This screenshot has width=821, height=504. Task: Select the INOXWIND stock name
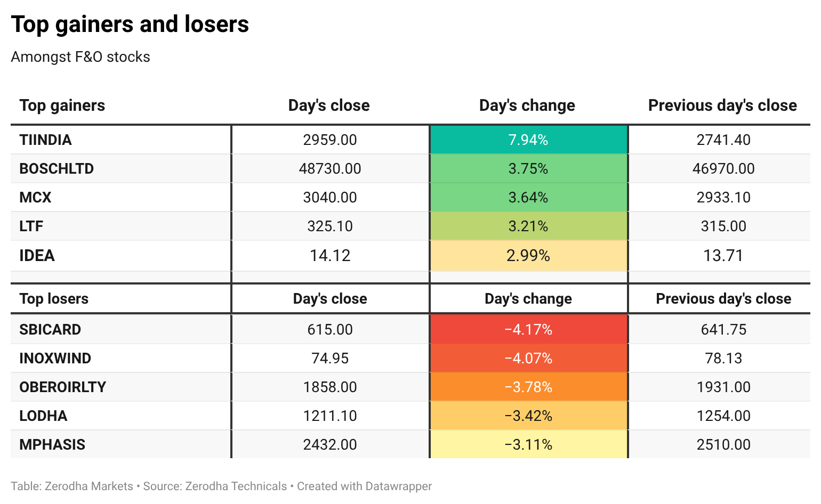(55, 359)
